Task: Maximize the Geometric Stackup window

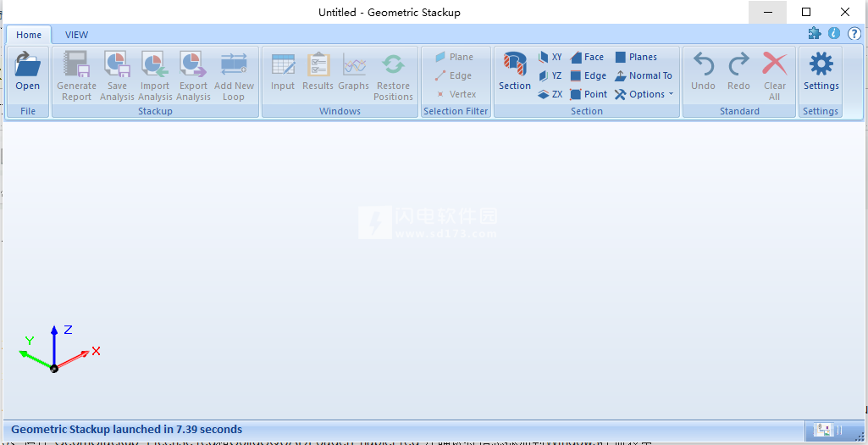Action: [806, 12]
